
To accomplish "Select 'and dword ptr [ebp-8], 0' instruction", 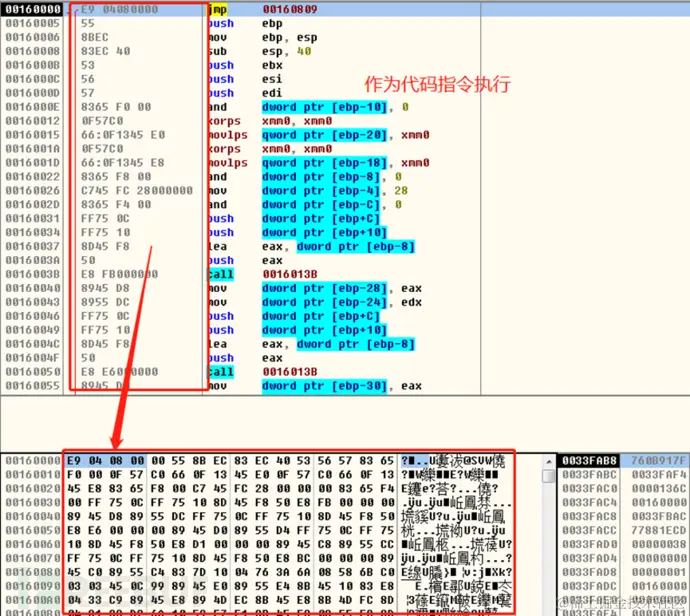I will click(x=305, y=177).
